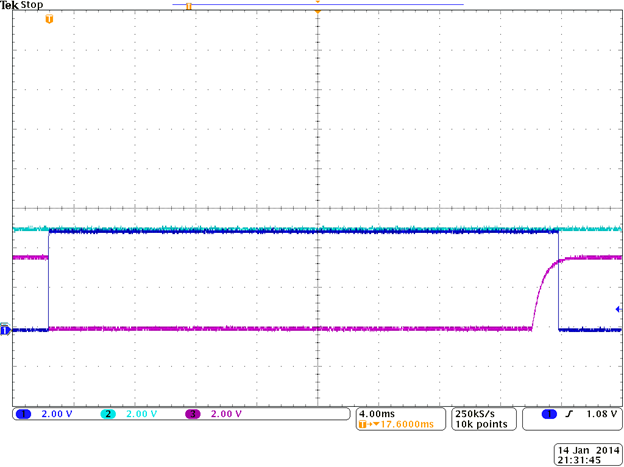
Task: Click the blue trigger level arrow on the graticule's right edge
Action: [618, 309]
